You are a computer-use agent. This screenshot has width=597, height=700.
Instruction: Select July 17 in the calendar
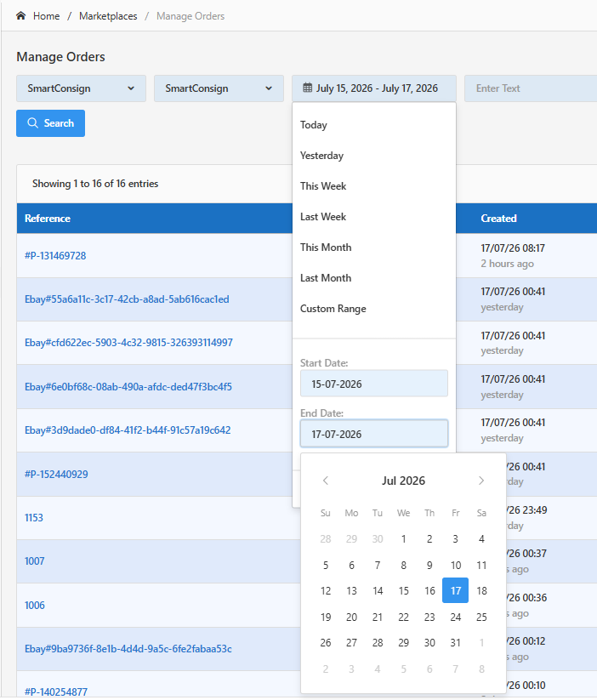pyautogui.click(x=456, y=590)
